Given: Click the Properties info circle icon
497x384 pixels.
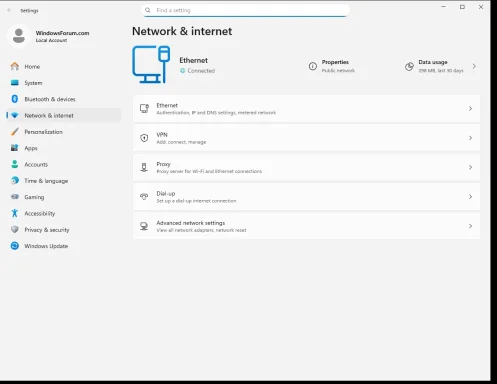Looking at the screenshot, I should (313, 66).
